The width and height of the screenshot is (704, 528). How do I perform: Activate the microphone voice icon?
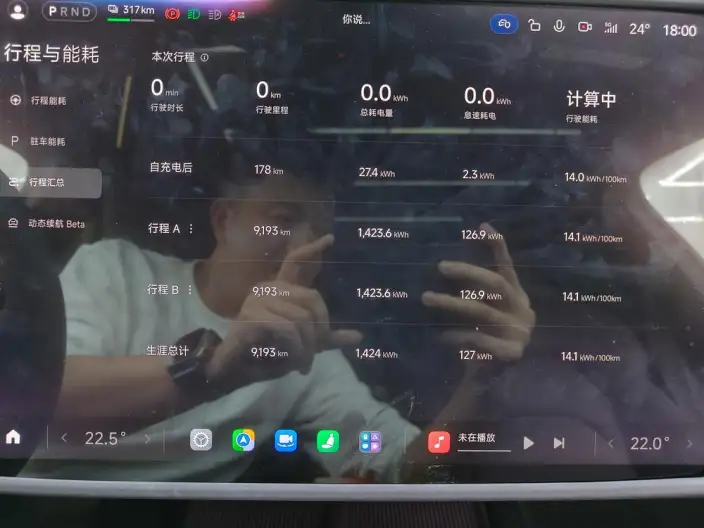(559, 26)
